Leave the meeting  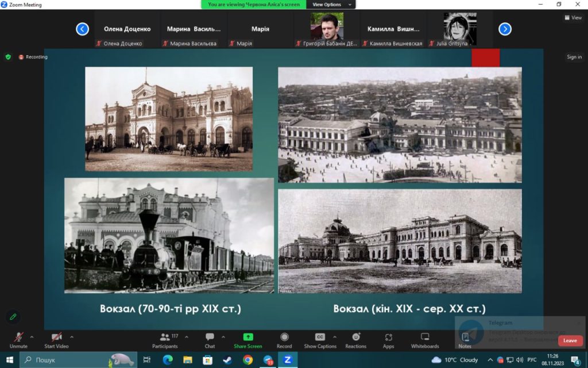(x=570, y=340)
